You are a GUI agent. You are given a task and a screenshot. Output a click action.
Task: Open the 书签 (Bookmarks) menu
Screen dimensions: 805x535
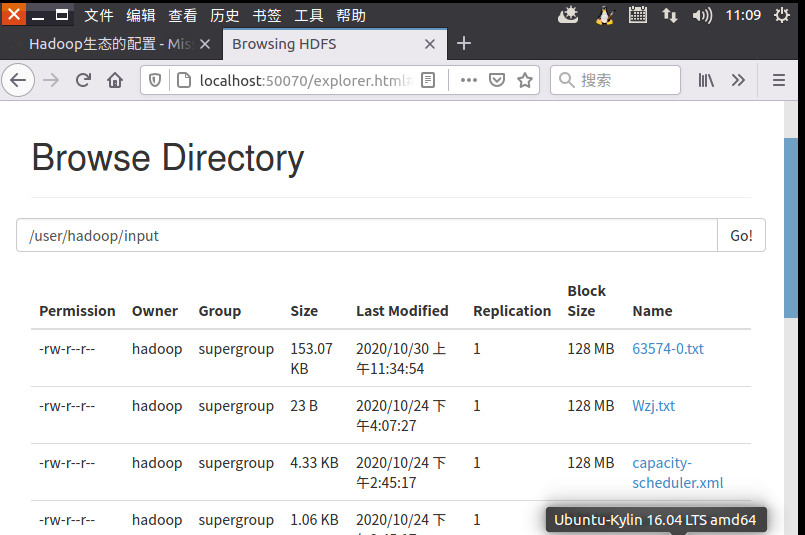point(267,15)
